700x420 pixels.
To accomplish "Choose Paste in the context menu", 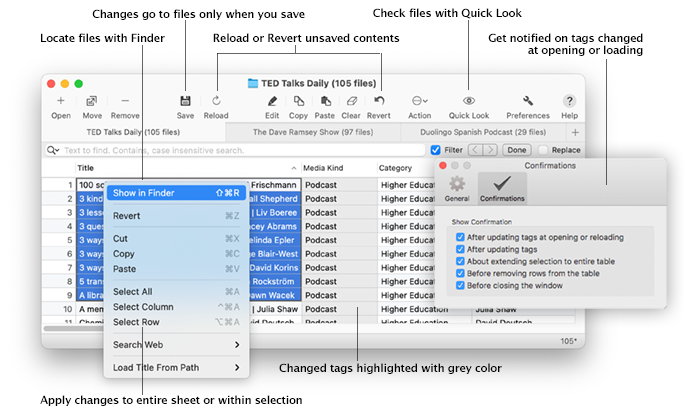I will (x=176, y=269).
